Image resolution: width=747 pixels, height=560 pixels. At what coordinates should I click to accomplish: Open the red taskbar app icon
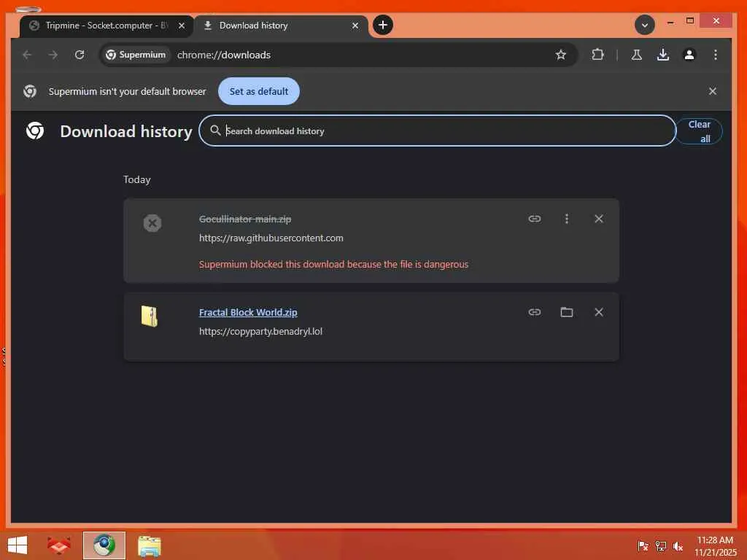[58, 545]
